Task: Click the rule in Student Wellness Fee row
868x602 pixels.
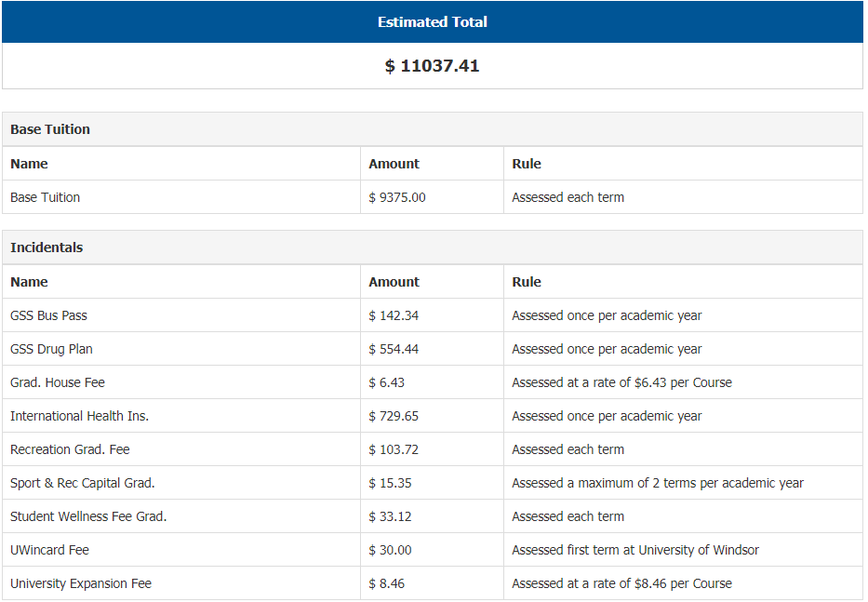Action: coord(568,516)
